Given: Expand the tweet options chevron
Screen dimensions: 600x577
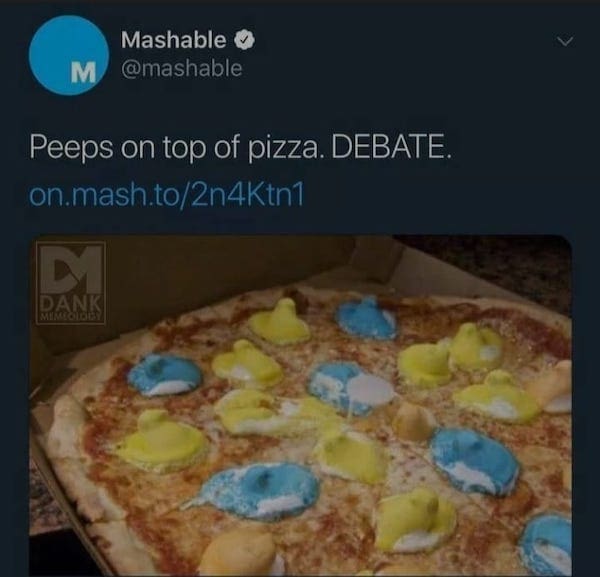Looking at the screenshot, I should [x=565, y=40].
